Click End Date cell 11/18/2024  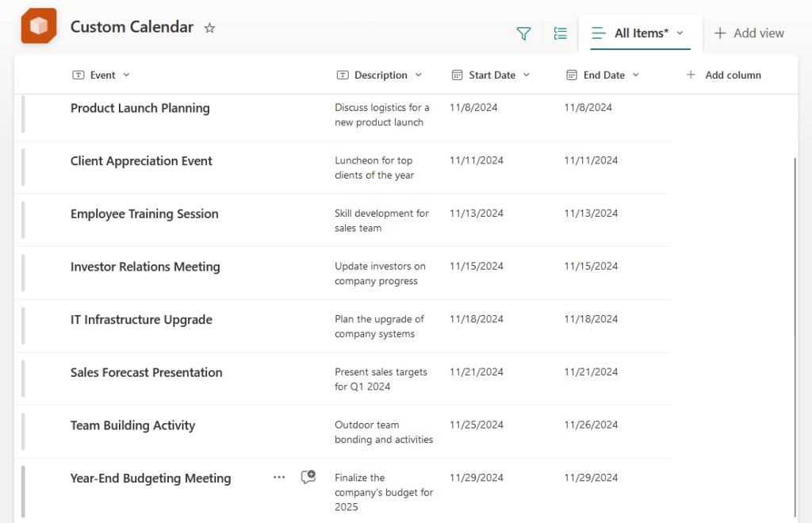[x=591, y=319]
